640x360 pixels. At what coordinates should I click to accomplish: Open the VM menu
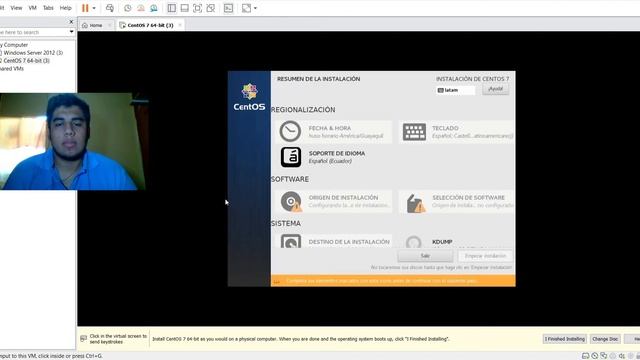click(33, 8)
